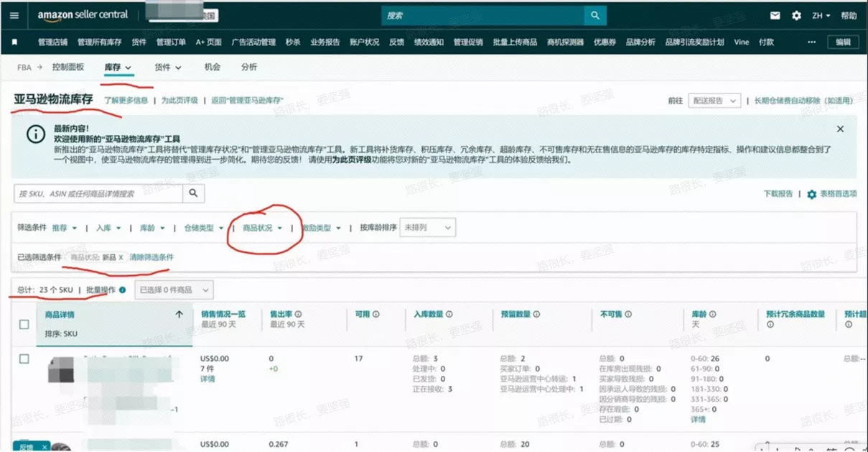Open the 未排列 sorting dropdown
Screen dimensions: 868x452
[x=428, y=227]
